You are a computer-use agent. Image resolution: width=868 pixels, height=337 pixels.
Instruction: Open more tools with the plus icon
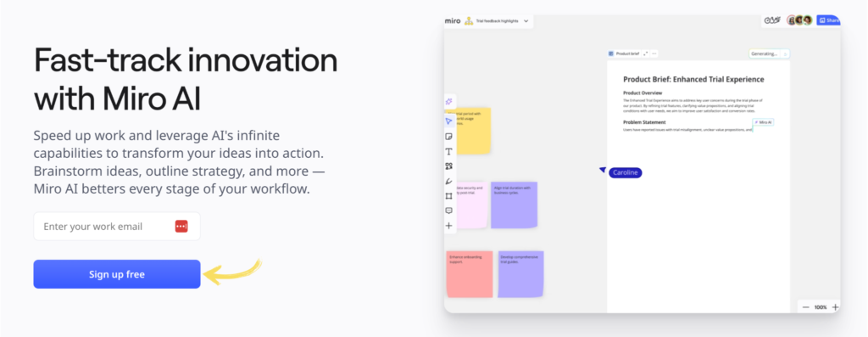[x=449, y=226]
